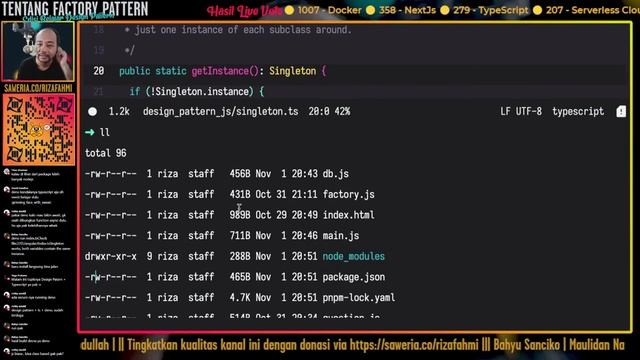
Task: Click the typescript mode label in modeline
Action: pyautogui.click(x=578, y=111)
